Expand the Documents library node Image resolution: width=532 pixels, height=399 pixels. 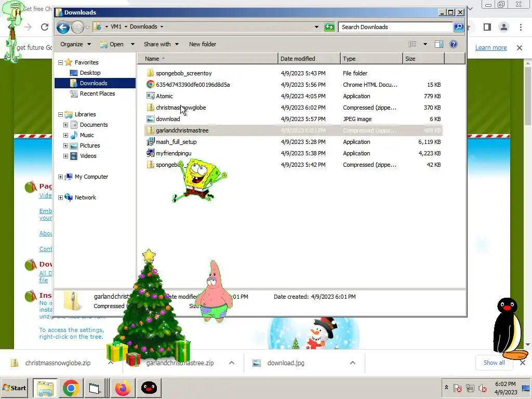[66, 125]
